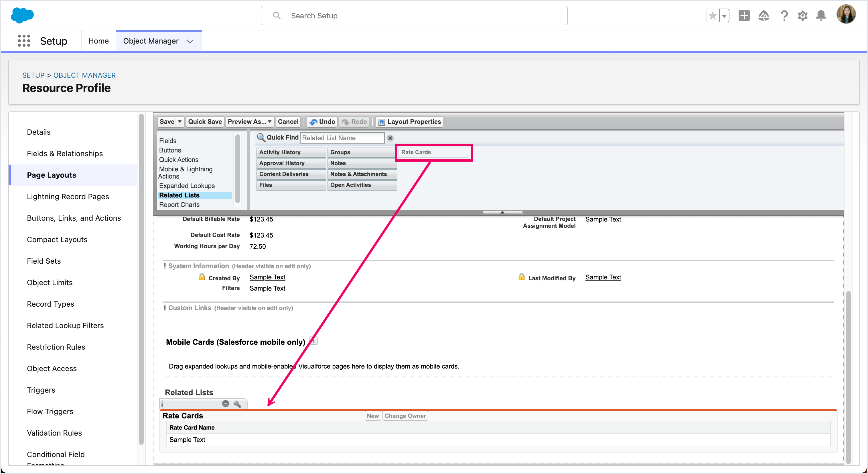Viewport: 868px width, 474px height.
Task: Open the Preview As dropdown
Action: coord(250,122)
